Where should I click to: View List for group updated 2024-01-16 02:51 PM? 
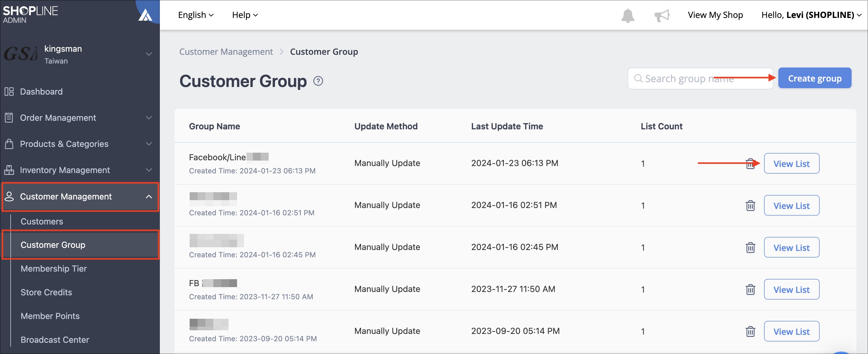(791, 206)
